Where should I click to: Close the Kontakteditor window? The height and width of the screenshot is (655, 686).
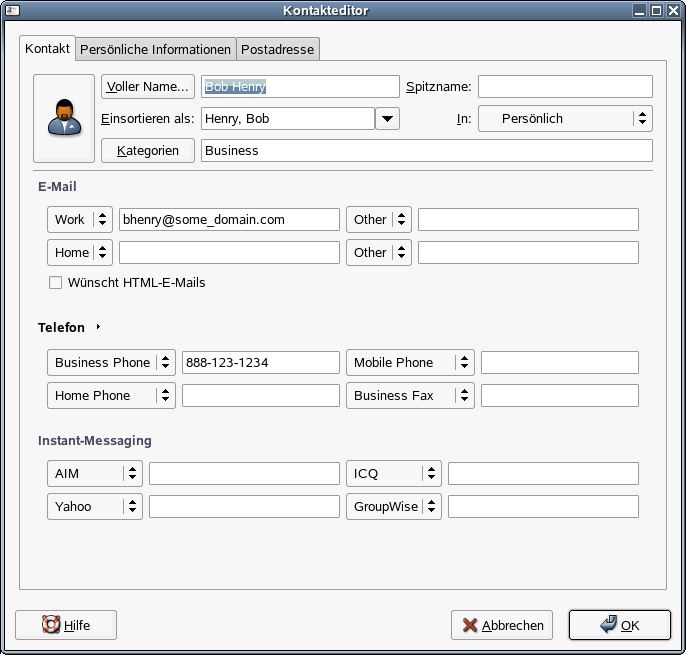coord(673,11)
